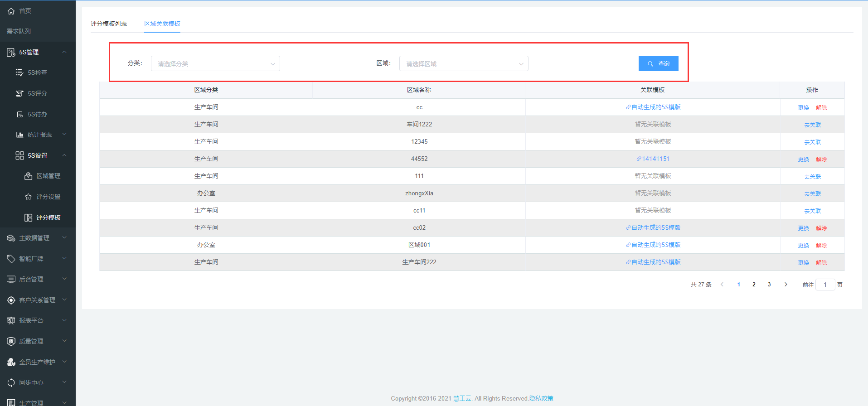Screen dimensions: 868x406
Task: Click the home icon in sidebar
Action: coord(11,11)
